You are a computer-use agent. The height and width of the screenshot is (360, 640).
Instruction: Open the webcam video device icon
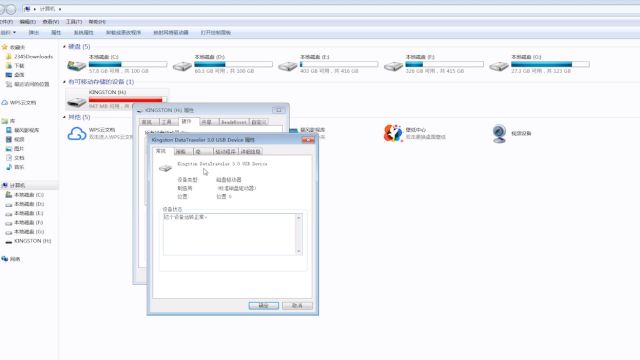pyautogui.click(x=499, y=133)
